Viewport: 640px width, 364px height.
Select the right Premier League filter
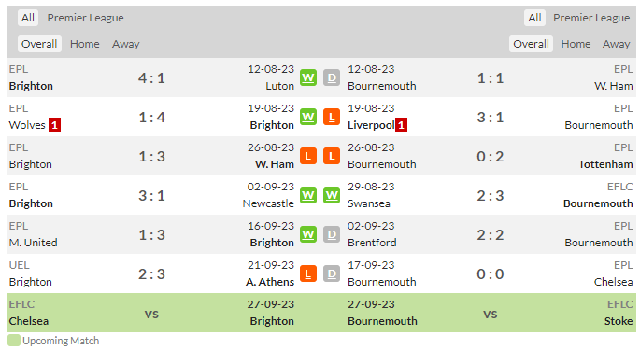(591, 18)
